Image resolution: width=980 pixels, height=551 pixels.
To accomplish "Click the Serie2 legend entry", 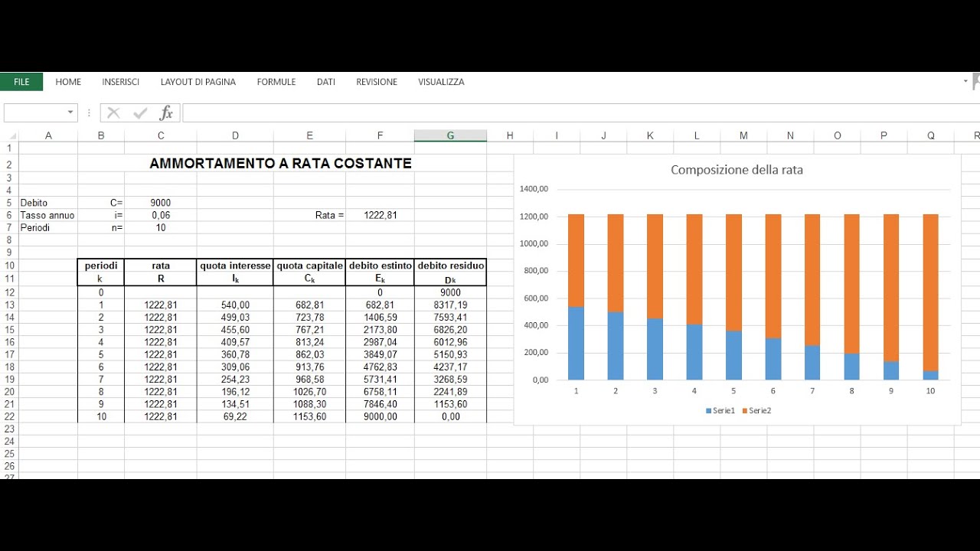I will (756, 411).
